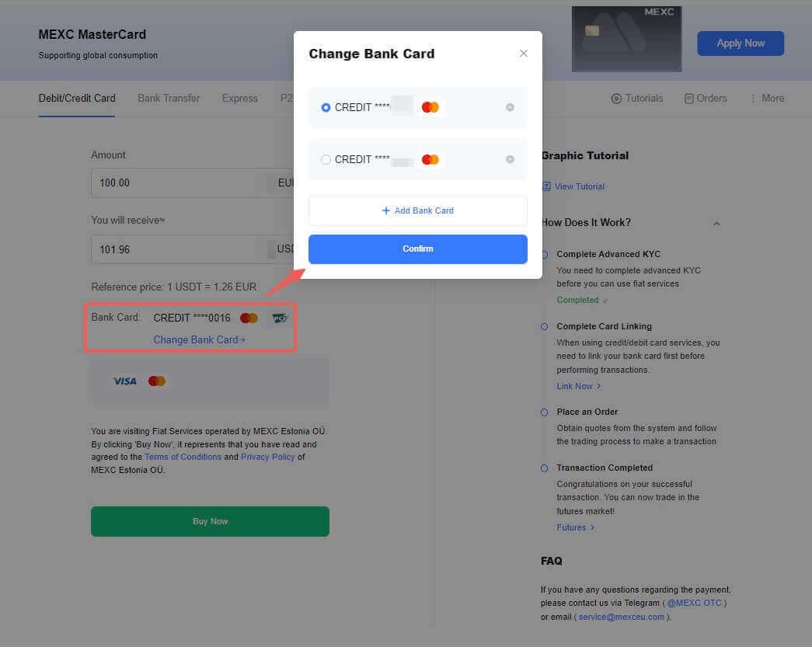This screenshot has height=647, width=812.
Task: Select the second CREDIT card radio button
Action: pos(326,159)
